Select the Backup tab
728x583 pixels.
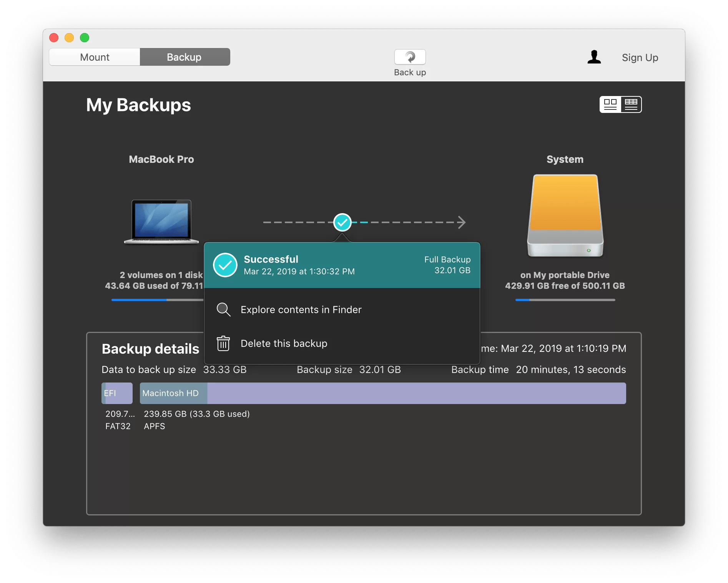coord(184,57)
